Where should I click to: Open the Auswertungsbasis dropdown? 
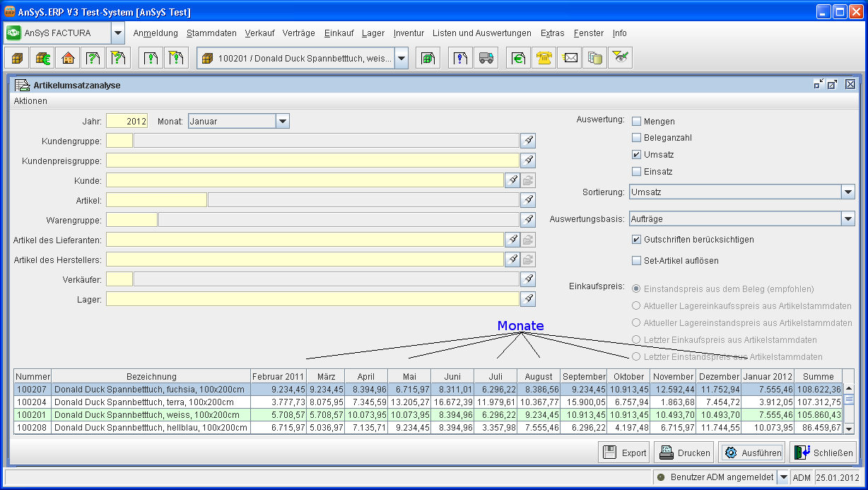tap(848, 219)
